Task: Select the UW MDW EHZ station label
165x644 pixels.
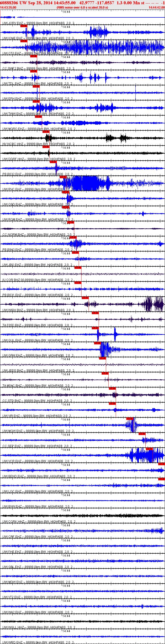Action: pos(38,582)
